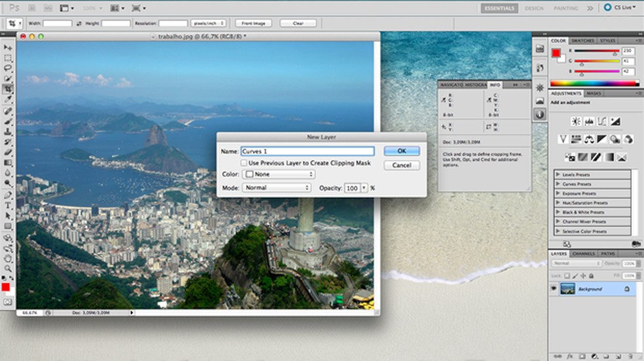This screenshot has width=644, height=361.
Task: Select the Move tool in the toolbox
Action: click(8, 48)
